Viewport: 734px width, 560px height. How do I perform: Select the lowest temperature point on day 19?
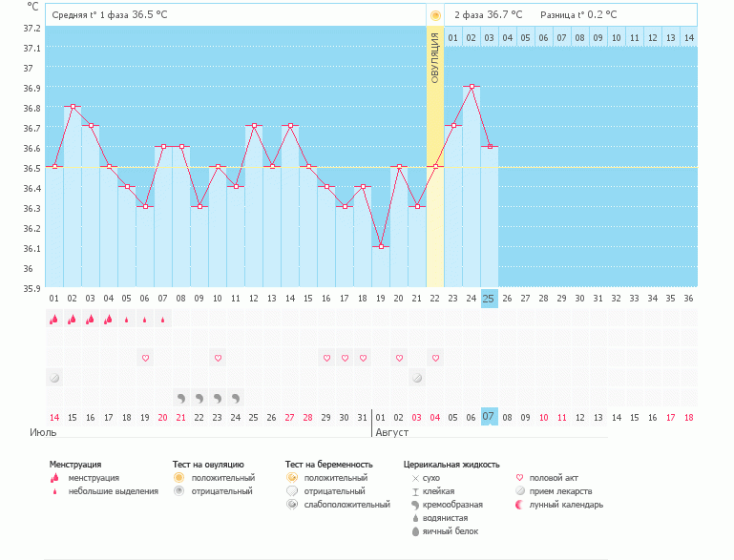tap(381, 246)
